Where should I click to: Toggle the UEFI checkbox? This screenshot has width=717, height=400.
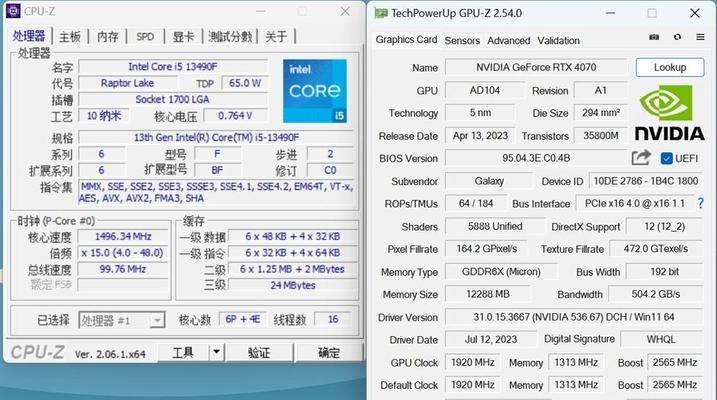click(x=666, y=158)
